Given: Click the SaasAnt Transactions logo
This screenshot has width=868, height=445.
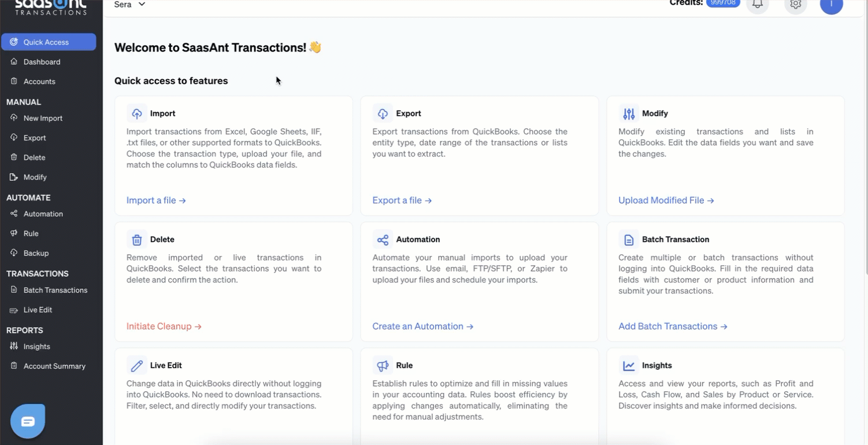Looking at the screenshot, I should click(51, 8).
